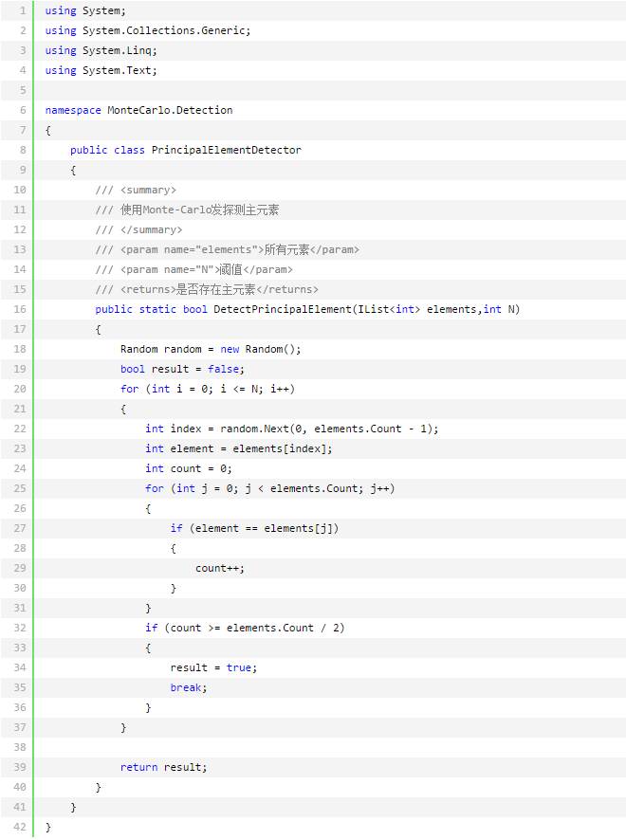Click class name PrincipalElementDetector
626x840 pixels.
(x=226, y=150)
